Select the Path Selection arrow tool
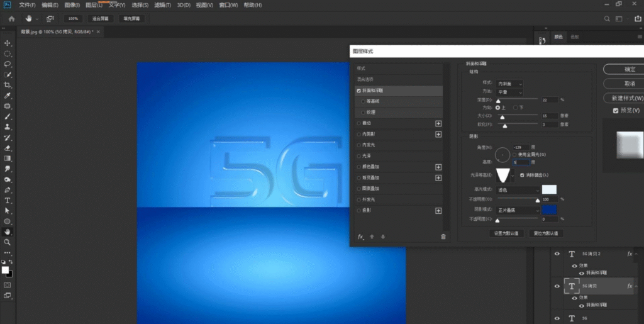Viewport: 644px width, 324px height. [8, 211]
